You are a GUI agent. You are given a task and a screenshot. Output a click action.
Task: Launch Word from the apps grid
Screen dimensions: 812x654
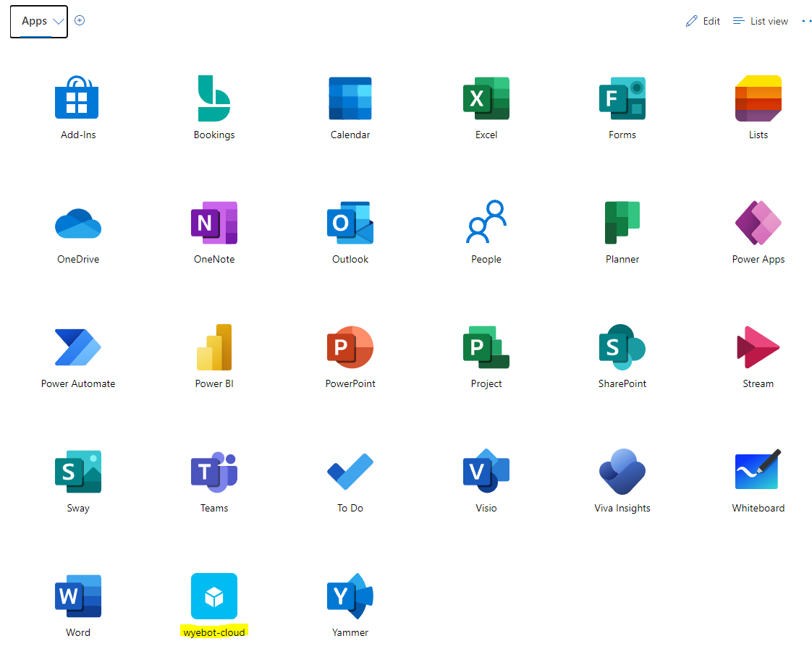[x=78, y=596]
